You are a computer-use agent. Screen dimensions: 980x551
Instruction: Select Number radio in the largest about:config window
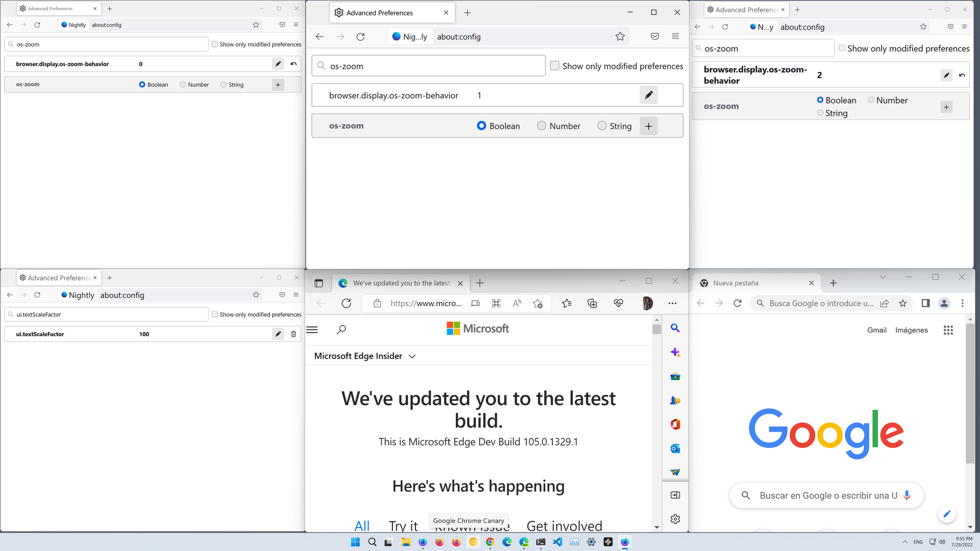coord(542,126)
